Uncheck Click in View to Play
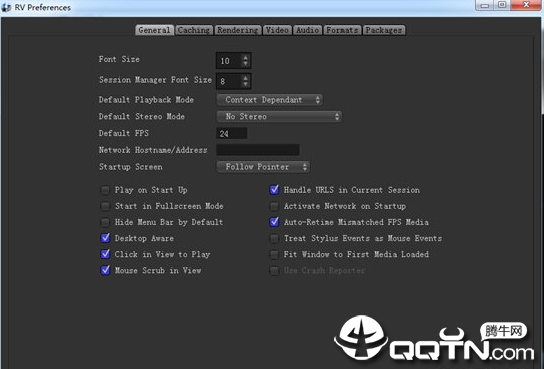Viewport: 544px width, 369px height. [105, 254]
